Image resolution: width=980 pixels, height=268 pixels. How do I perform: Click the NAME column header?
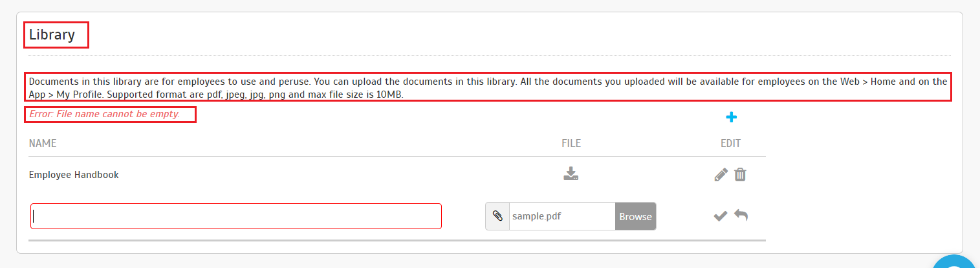click(x=43, y=143)
